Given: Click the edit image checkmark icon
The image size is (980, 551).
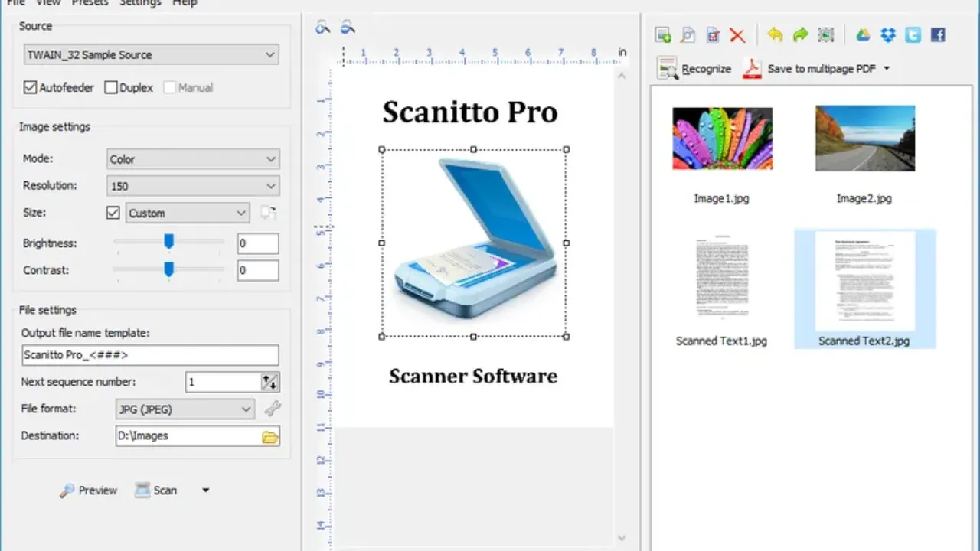Looking at the screenshot, I should coord(713,34).
